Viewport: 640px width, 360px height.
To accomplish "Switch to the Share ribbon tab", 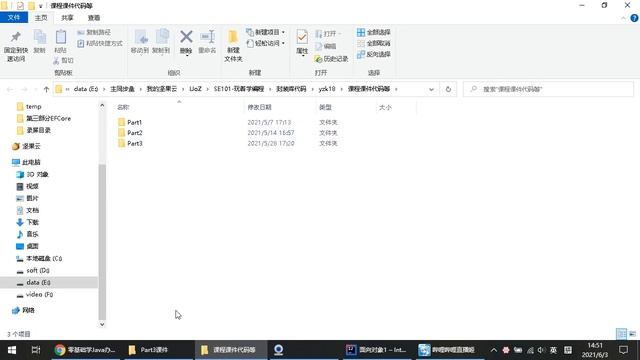I will 67,18.
